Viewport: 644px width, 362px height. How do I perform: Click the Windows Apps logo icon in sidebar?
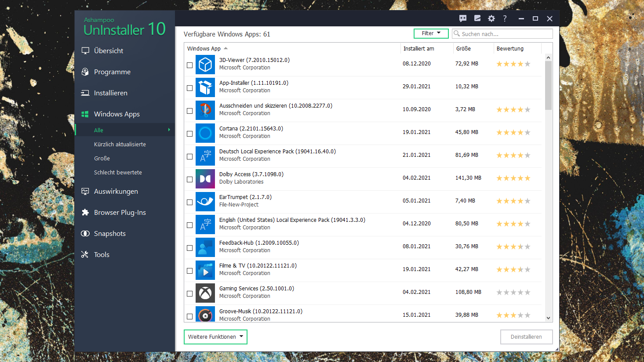click(x=85, y=114)
